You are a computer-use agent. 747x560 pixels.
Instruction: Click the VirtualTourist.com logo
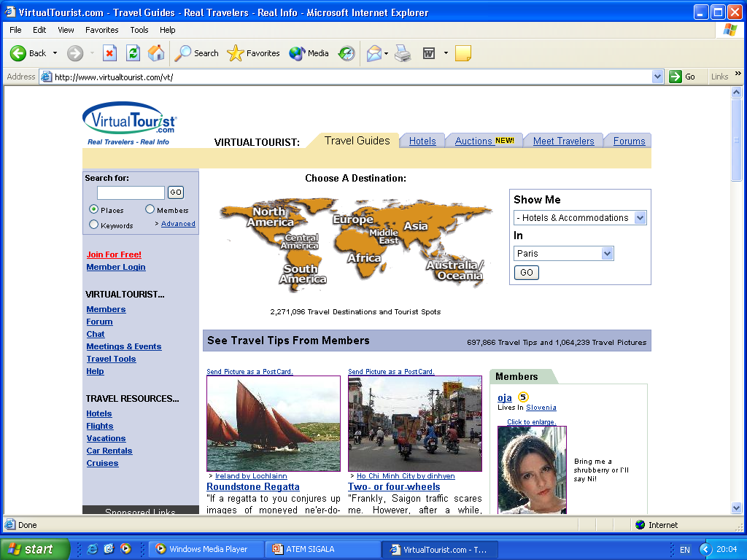[x=130, y=118]
